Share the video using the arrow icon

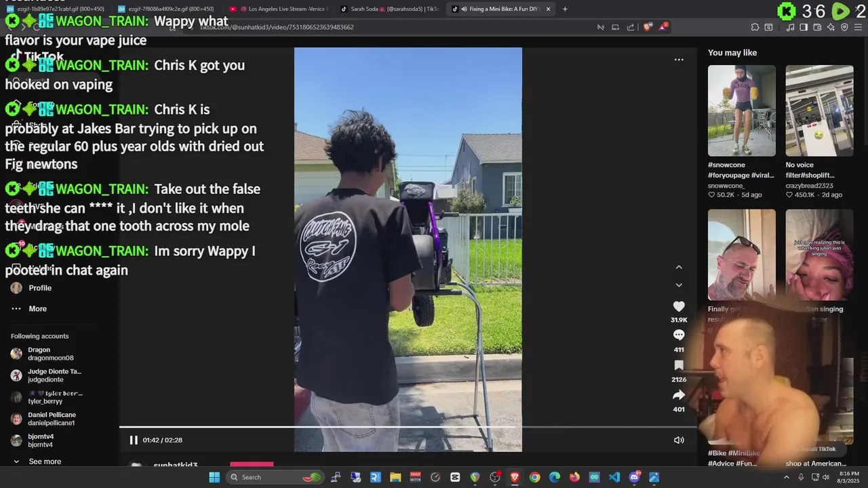coord(679,394)
